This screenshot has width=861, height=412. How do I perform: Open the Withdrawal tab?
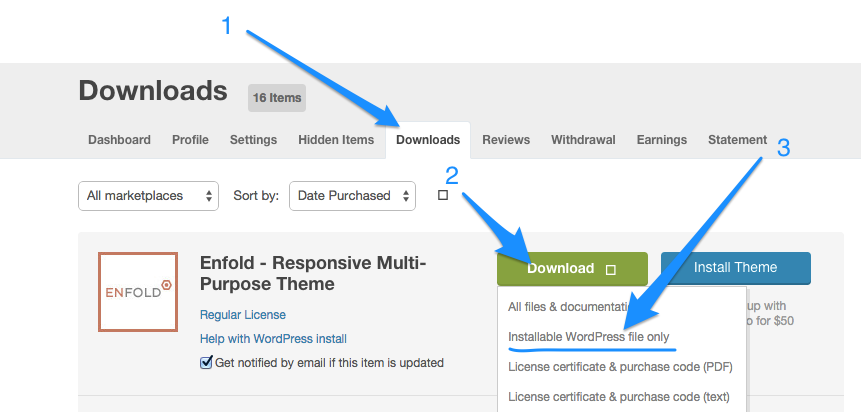tap(583, 140)
